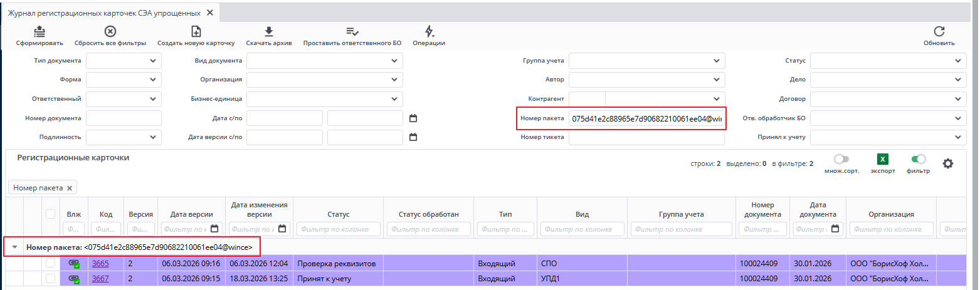Toggle the множ.сорт. switch

point(841,160)
